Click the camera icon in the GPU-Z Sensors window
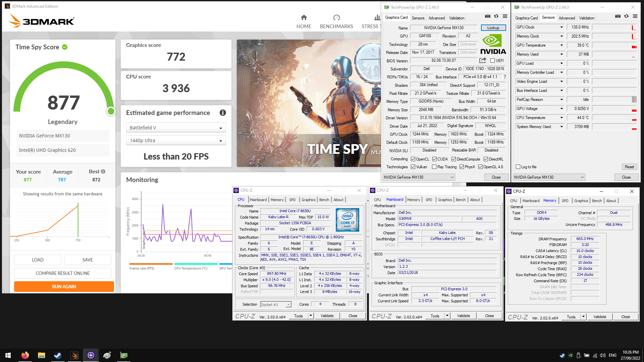Viewport: 644px width, 362px height. tap(618, 16)
